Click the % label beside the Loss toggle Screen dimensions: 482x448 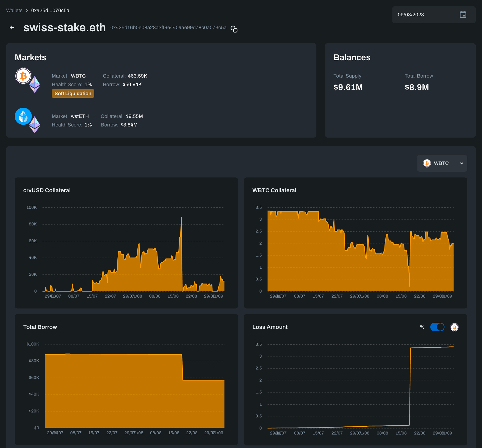422,327
